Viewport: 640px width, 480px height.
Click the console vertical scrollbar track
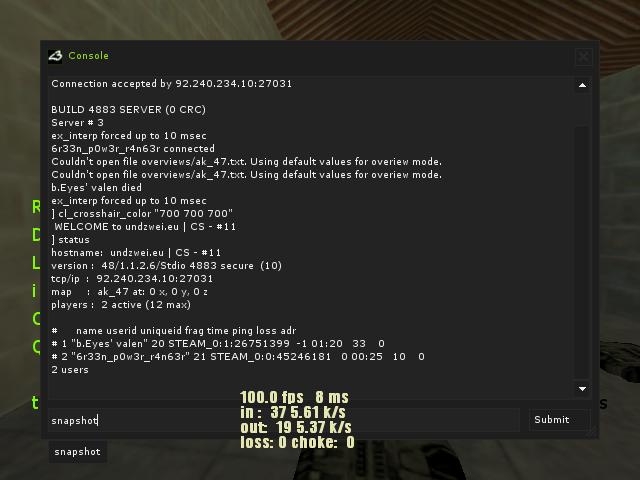coord(582,252)
